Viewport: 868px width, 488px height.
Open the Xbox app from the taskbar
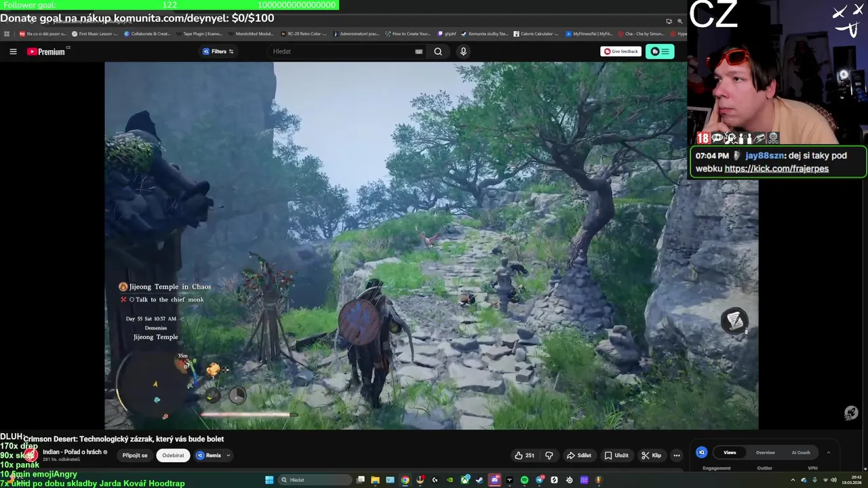[465, 480]
